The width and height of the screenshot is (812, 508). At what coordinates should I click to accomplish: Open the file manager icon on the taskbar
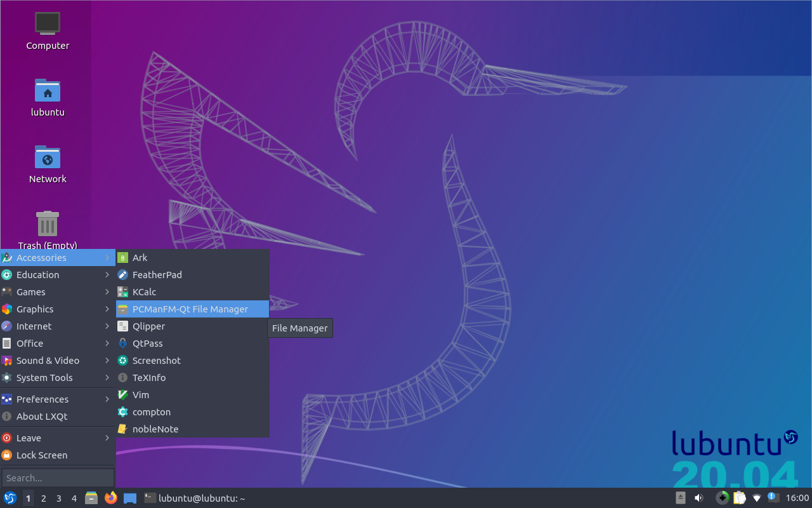click(91, 498)
